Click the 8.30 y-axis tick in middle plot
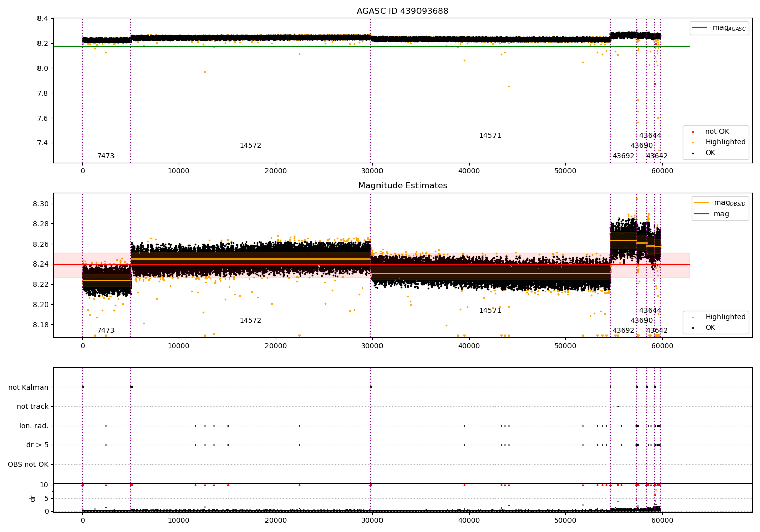760x532 pixels. (x=41, y=204)
